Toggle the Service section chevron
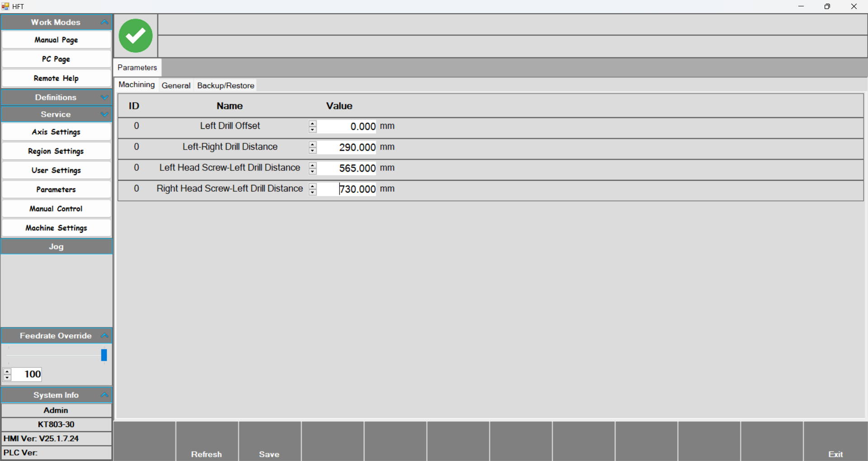The width and height of the screenshot is (868, 461). click(104, 114)
